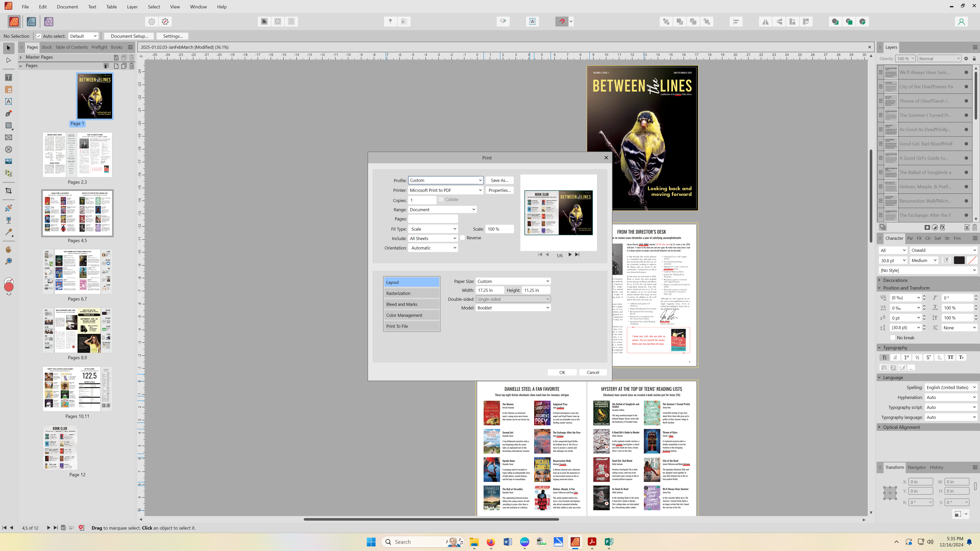Open Word from the taskbar

508,542
